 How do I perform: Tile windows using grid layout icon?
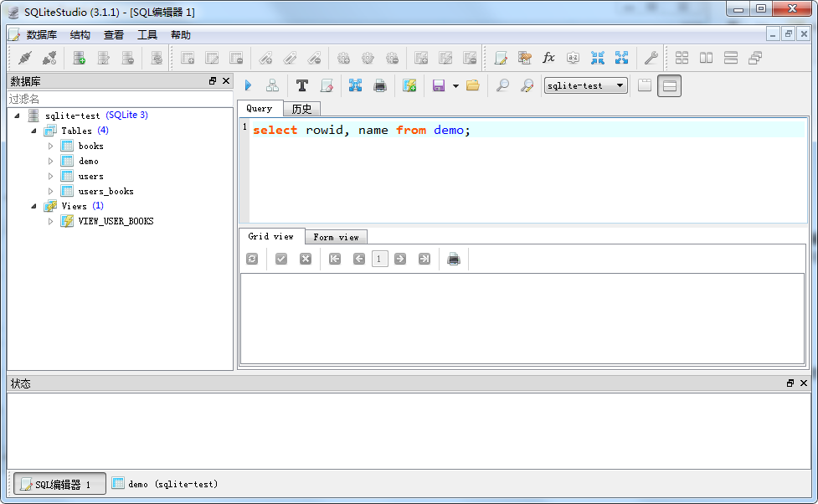click(682, 58)
